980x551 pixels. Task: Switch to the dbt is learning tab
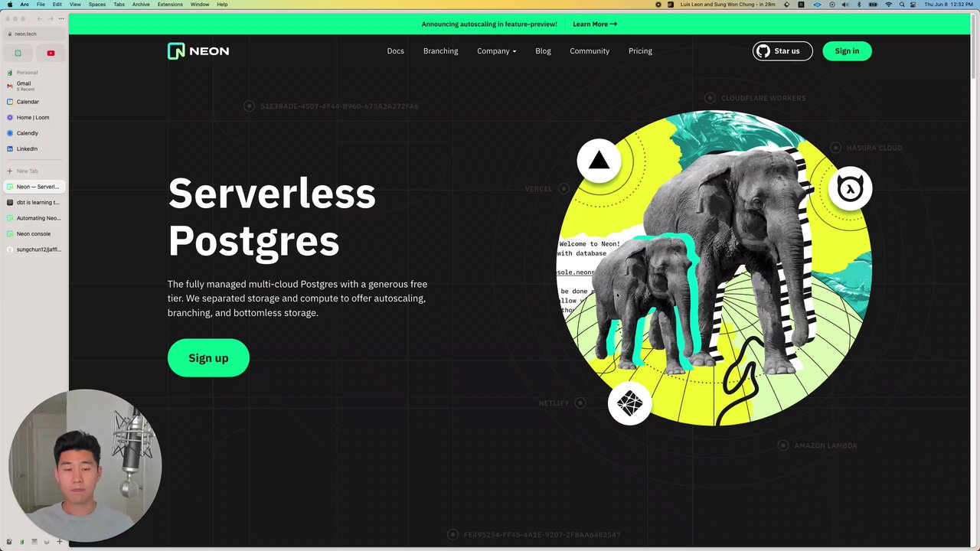pyautogui.click(x=34, y=203)
